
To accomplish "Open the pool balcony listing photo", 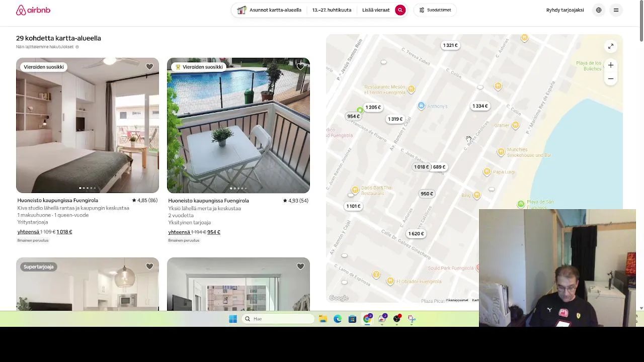I will pyautogui.click(x=238, y=125).
